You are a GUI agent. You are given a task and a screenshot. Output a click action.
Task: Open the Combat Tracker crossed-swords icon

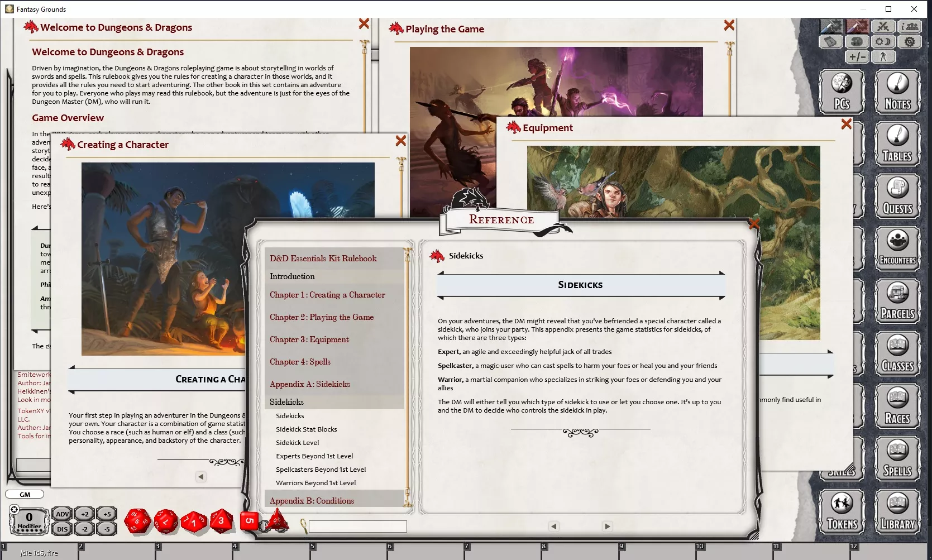click(883, 26)
